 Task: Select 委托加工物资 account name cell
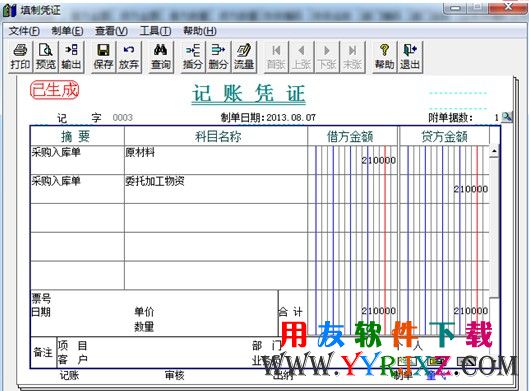216,189
